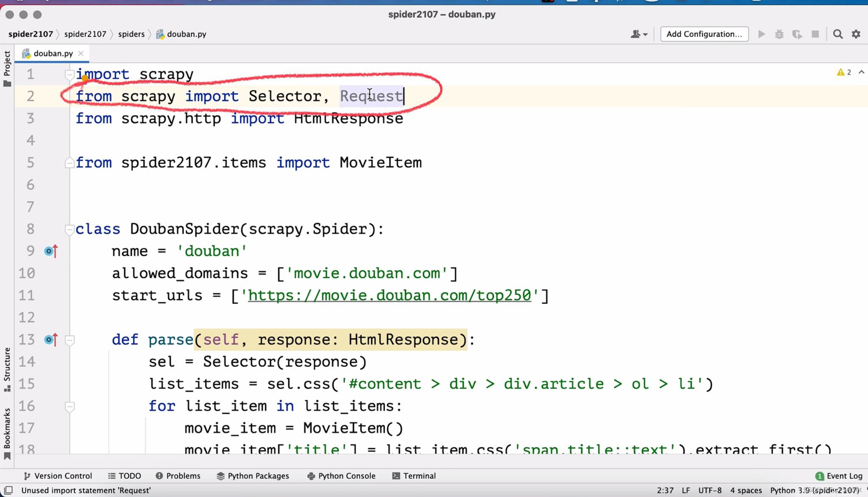The height and width of the screenshot is (497, 868).
Task: Toggle the Structure tool window sidebar
Action: coord(7,369)
